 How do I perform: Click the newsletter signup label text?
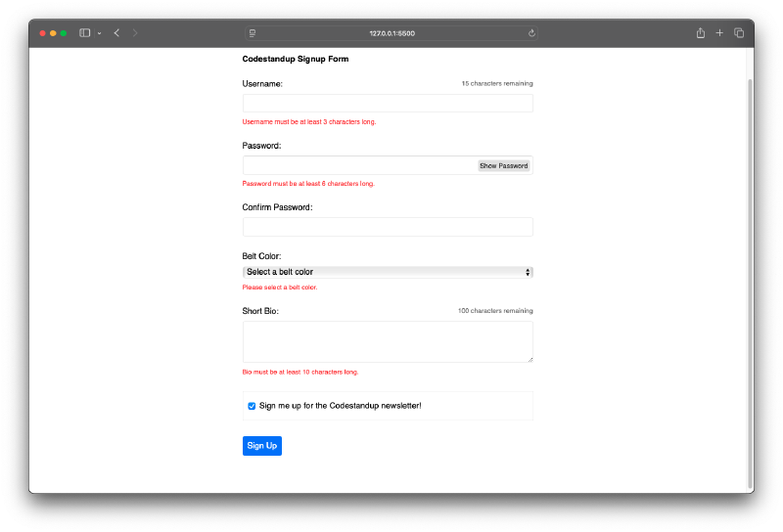tap(340, 406)
